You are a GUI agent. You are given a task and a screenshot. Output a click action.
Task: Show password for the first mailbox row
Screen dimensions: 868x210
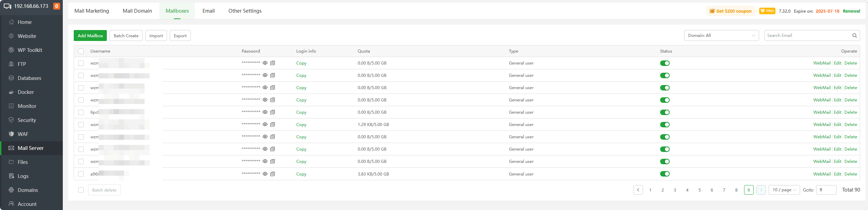(x=265, y=63)
